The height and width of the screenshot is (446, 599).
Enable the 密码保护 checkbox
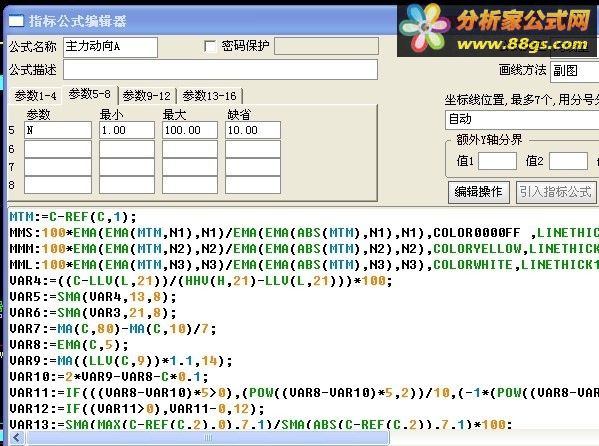pos(210,47)
